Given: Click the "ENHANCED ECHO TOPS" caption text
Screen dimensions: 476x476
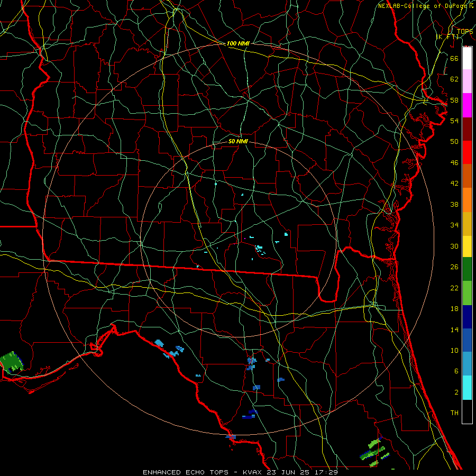Looking at the screenshot, I should pos(186,472).
